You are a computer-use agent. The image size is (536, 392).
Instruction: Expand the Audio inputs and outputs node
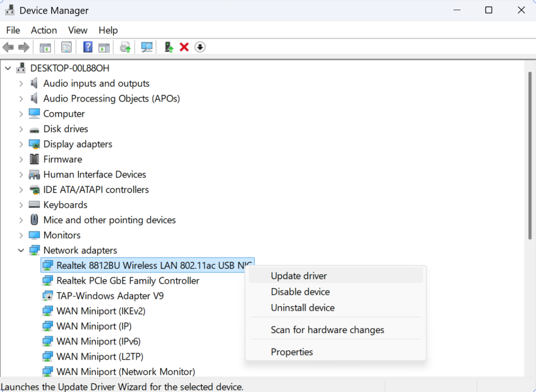point(21,83)
